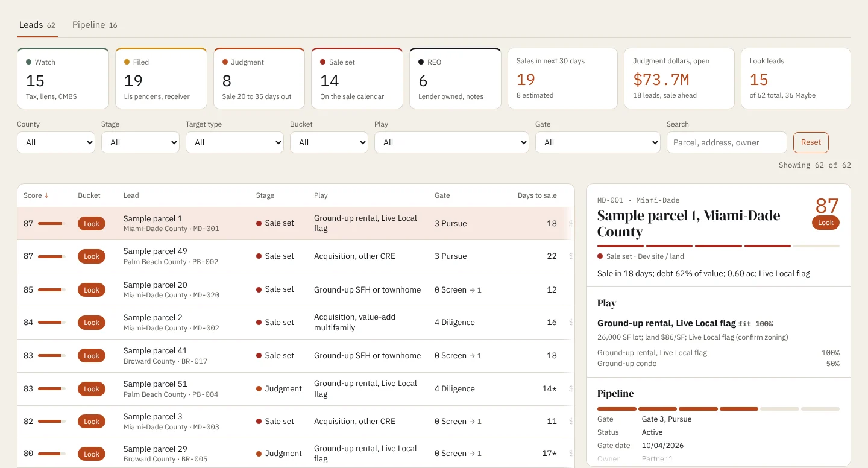
Task: Select lead Sample parcel 41 in Broward County
Action: coord(295,356)
